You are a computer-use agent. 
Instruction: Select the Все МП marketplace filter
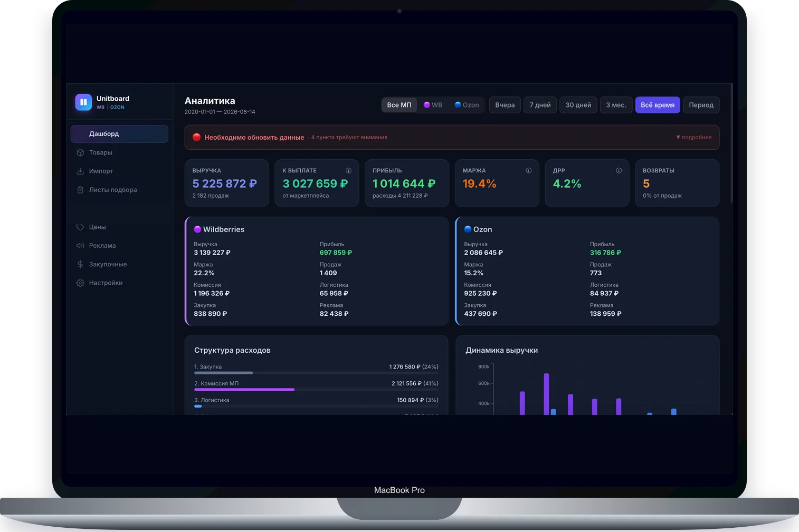(399, 105)
